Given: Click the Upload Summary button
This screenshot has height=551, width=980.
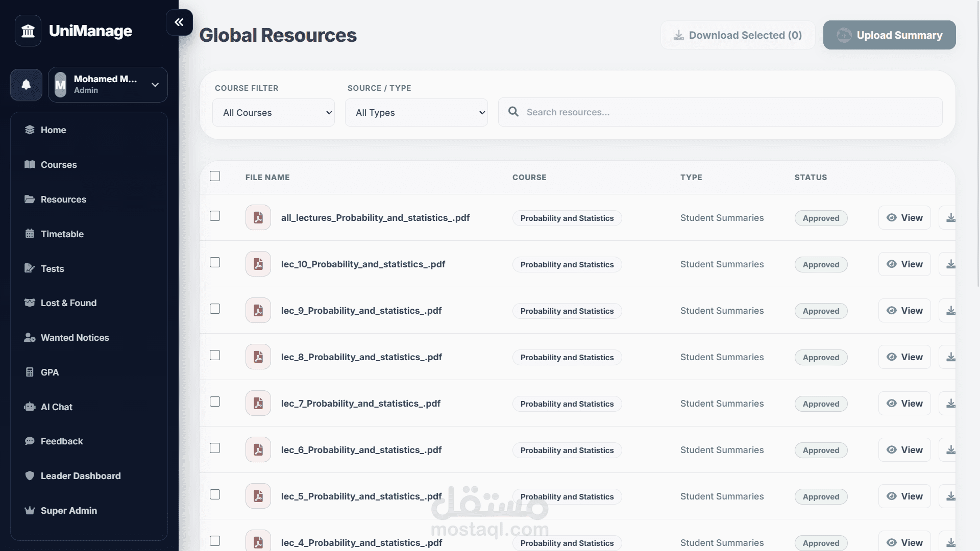Looking at the screenshot, I should pyautogui.click(x=889, y=35).
